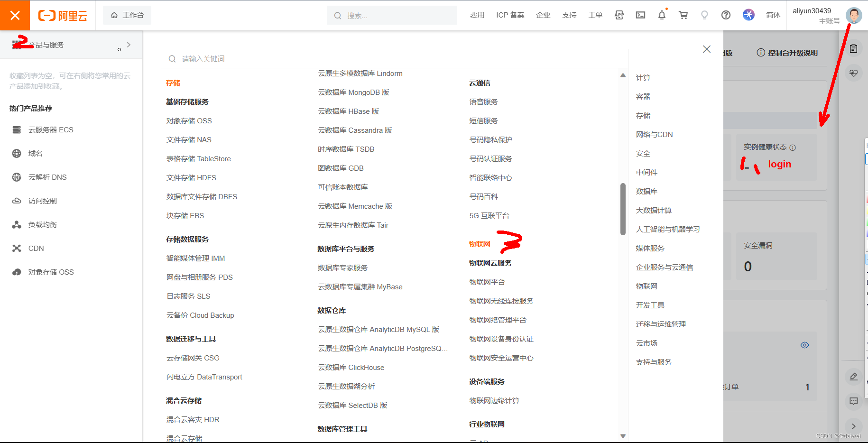Image resolution: width=868 pixels, height=443 pixels.
Task: Open the 企业 menu
Action: tap(543, 15)
